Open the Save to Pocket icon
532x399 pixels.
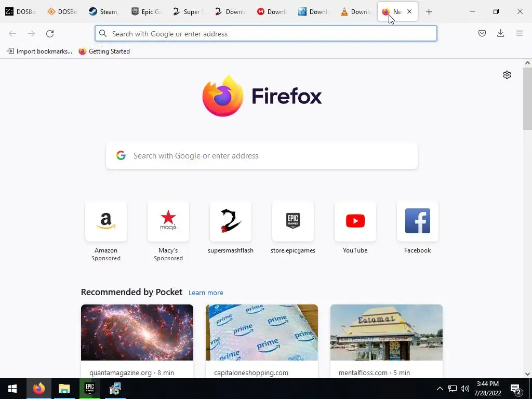point(482,33)
